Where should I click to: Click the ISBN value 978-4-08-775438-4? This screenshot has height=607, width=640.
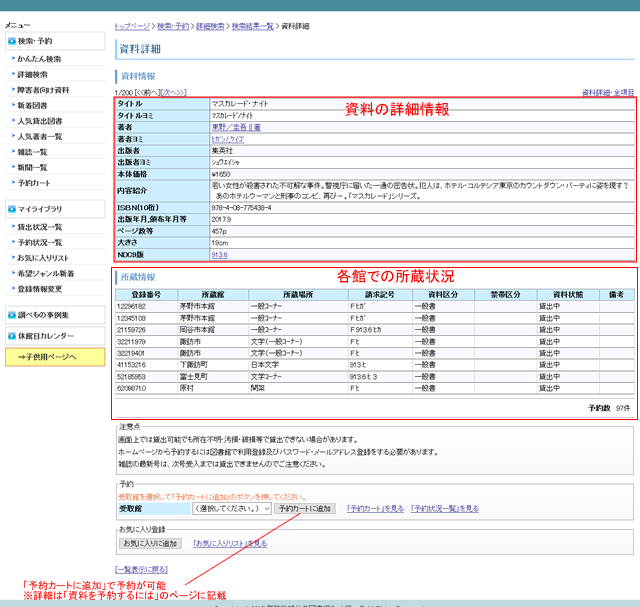pos(241,208)
